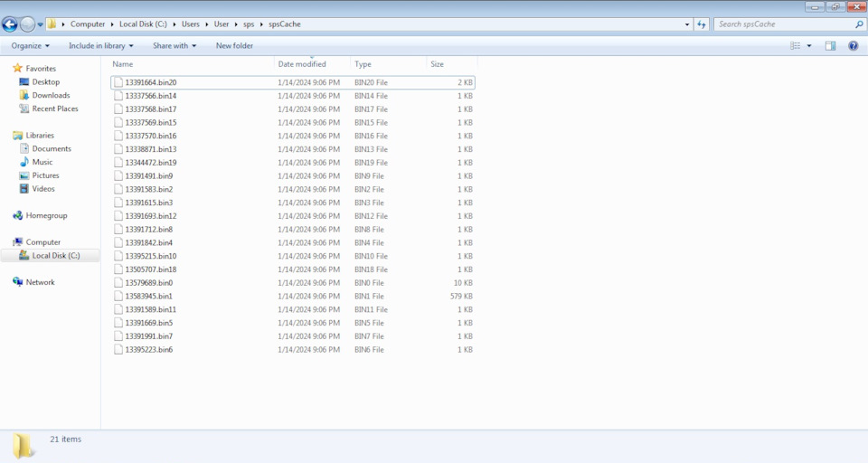Select file 13579689.bin0
Viewport: 868px width, 463px height.
tap(293, 282)
